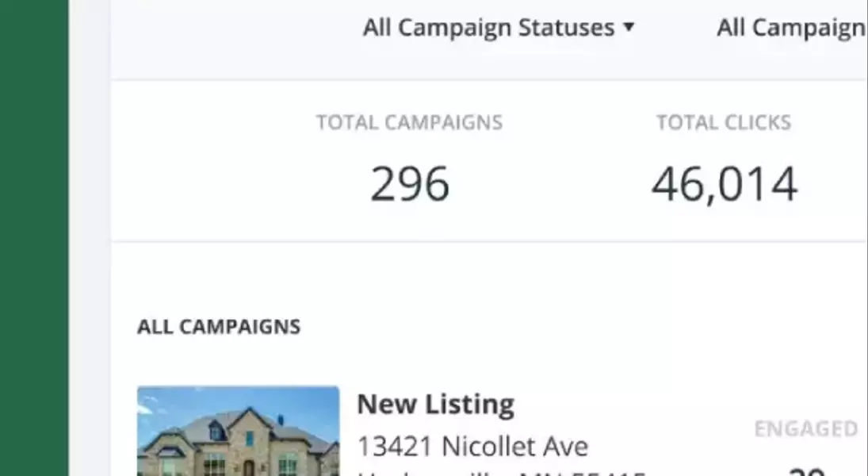Click the arrow beside All Campaign Statuses
The height and width of the screenshot is (476, 868).
pos(629,28)
